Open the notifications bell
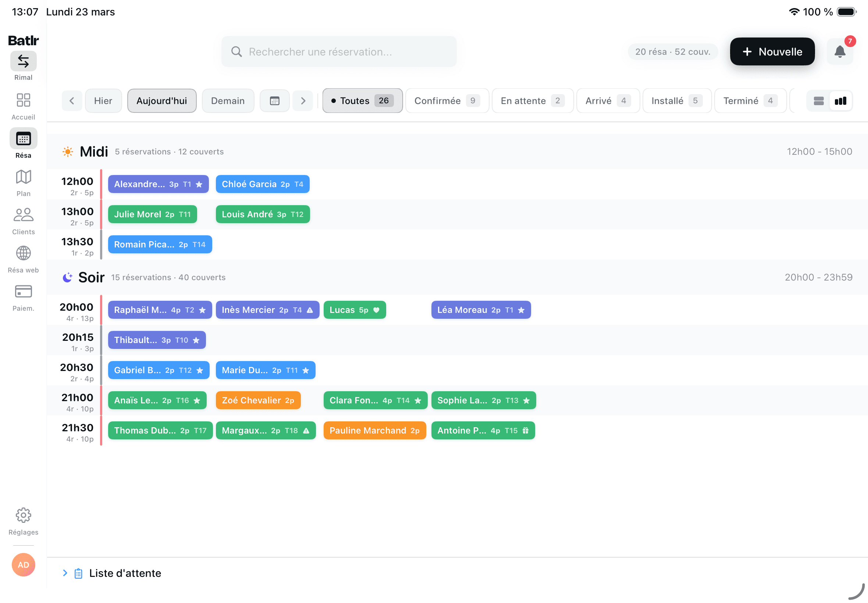This screenshot has width=868, height=603. pos(839,51)
